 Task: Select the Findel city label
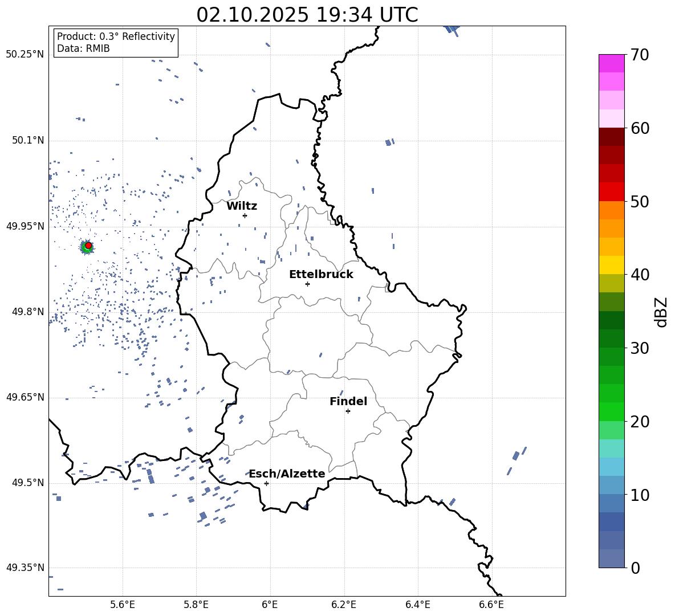click(348, 401)
